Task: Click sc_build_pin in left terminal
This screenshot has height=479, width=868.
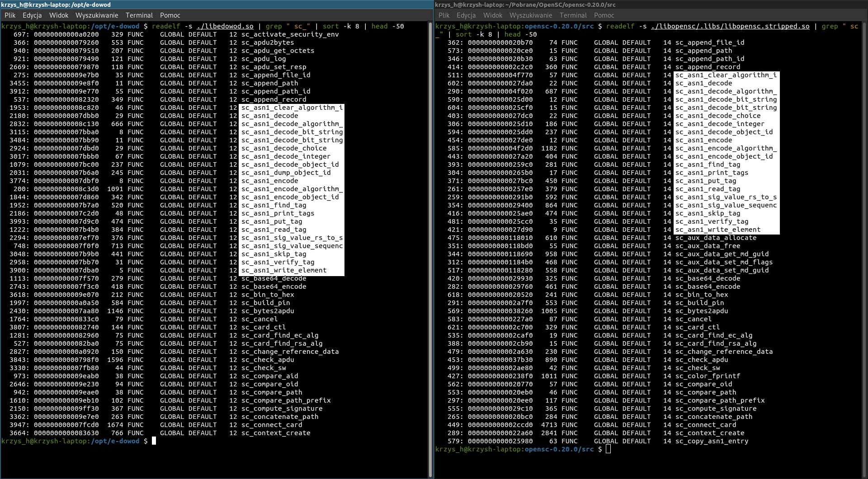Action: [265, 303]
